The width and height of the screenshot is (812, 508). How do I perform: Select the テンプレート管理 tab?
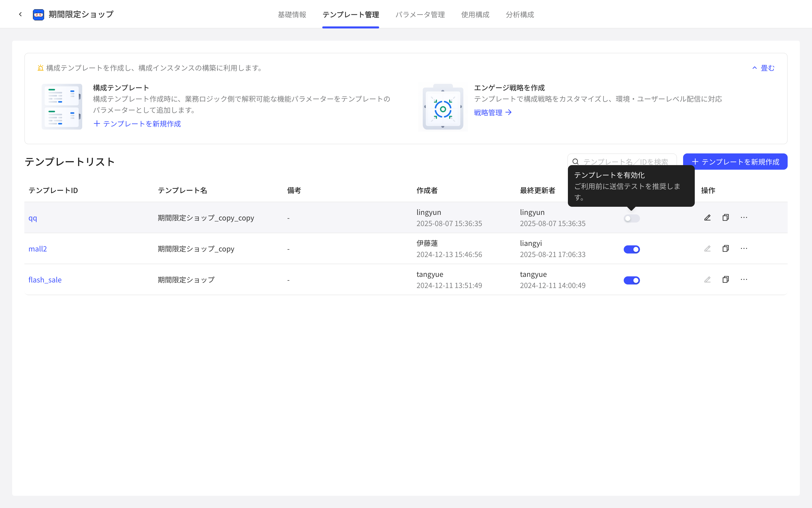tap(351, 14)
